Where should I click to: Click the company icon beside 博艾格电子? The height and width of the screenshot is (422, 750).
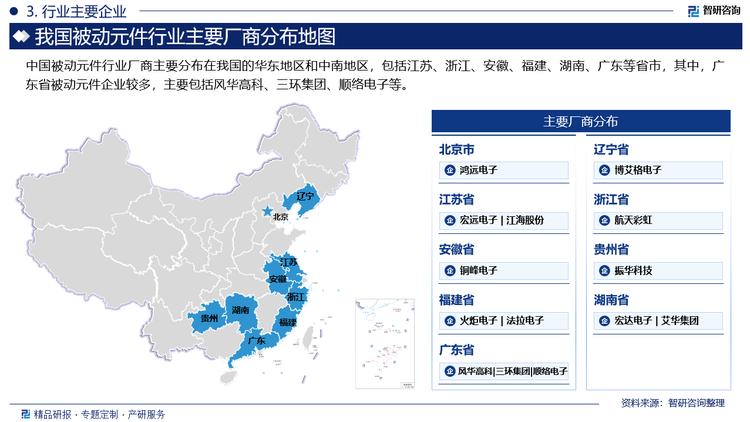pos(604,170)
